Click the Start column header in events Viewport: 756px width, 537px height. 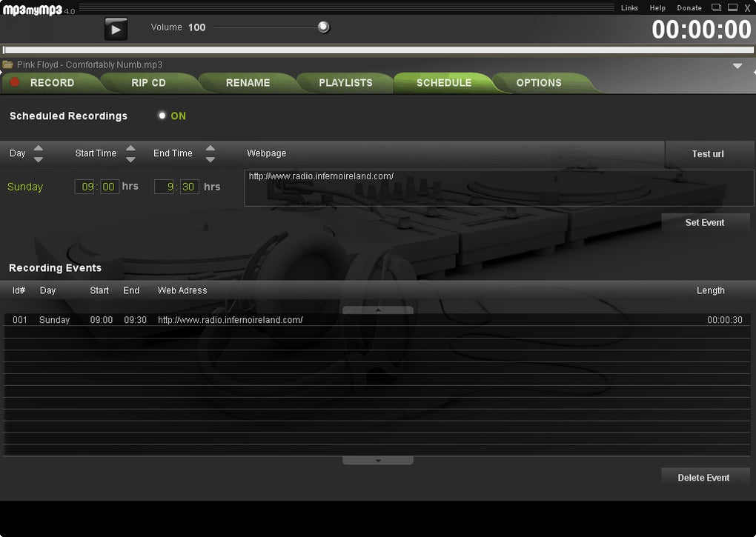pyautogui.click(x=99, y=290)
